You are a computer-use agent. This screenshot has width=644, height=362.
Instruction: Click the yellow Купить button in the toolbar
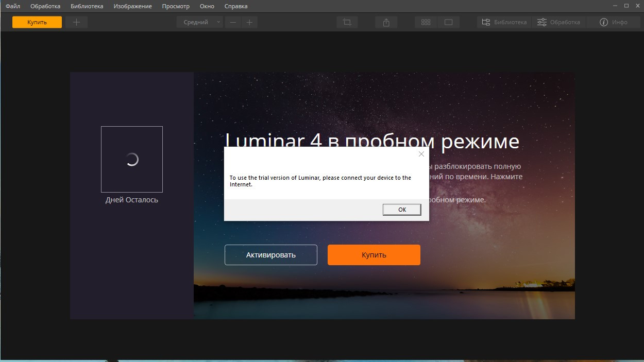point(37,22)
